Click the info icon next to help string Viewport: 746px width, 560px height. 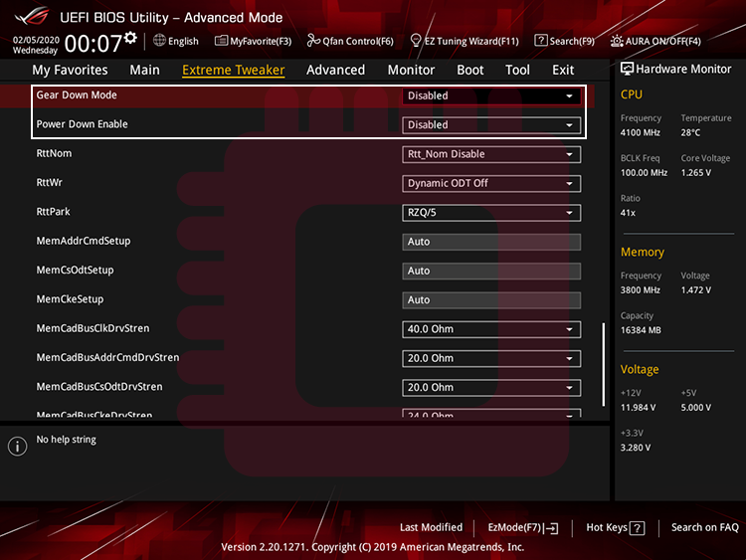[x=17, y=447]
